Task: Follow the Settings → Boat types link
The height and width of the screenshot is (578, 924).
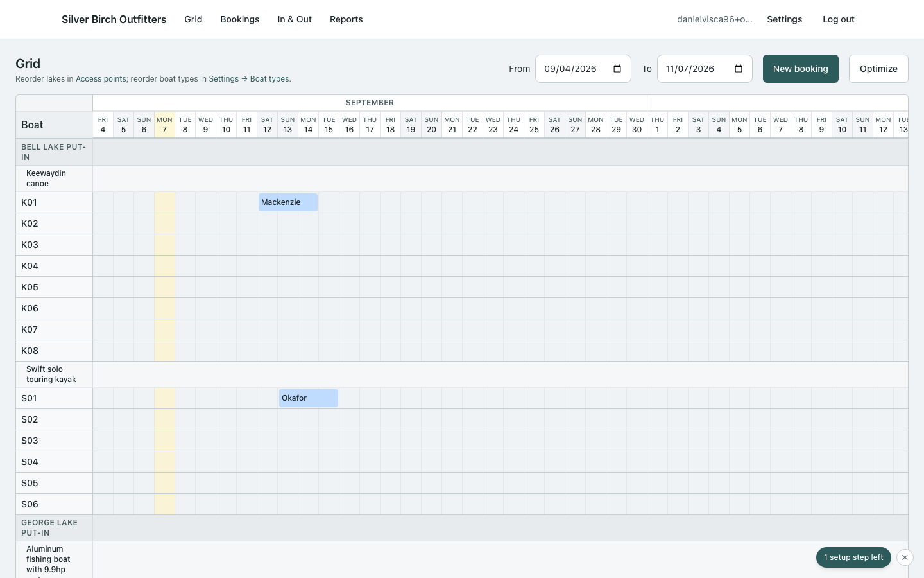Action: [249, 79]
